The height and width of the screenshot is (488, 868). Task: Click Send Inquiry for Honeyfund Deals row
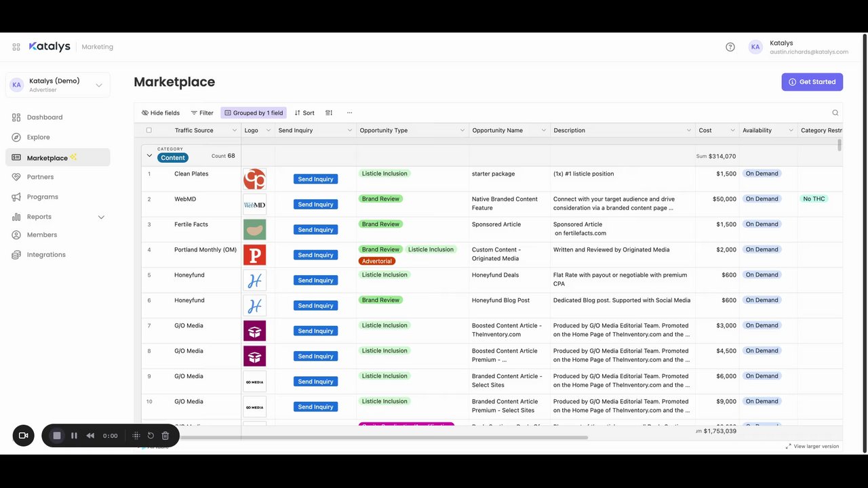click(315, 280)
